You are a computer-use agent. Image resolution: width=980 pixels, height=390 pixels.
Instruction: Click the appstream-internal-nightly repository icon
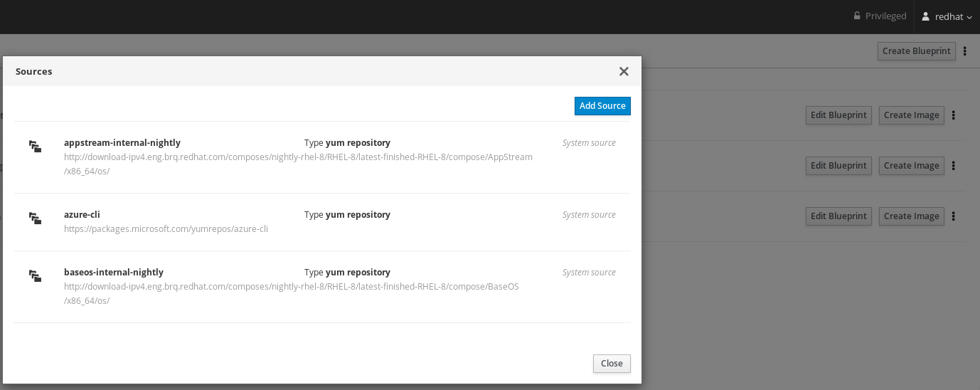(x=35, y=146)
